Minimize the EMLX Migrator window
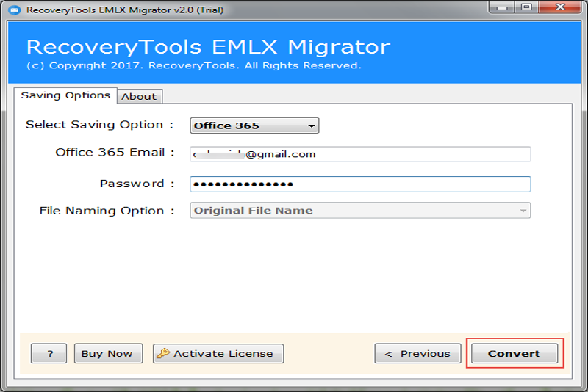Viewport: 588px width, 392px height. pyautogui.click(x=502, y=7)
